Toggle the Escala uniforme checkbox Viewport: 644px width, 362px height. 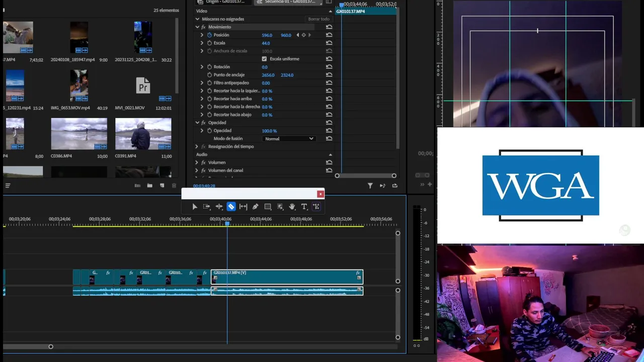(x=264, y=59)
